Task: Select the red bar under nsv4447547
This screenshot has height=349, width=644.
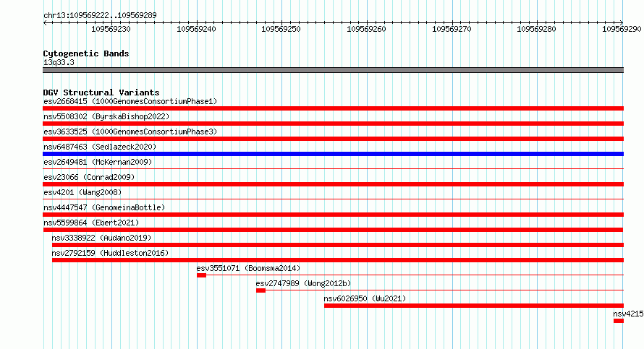Action: point(333,215)
